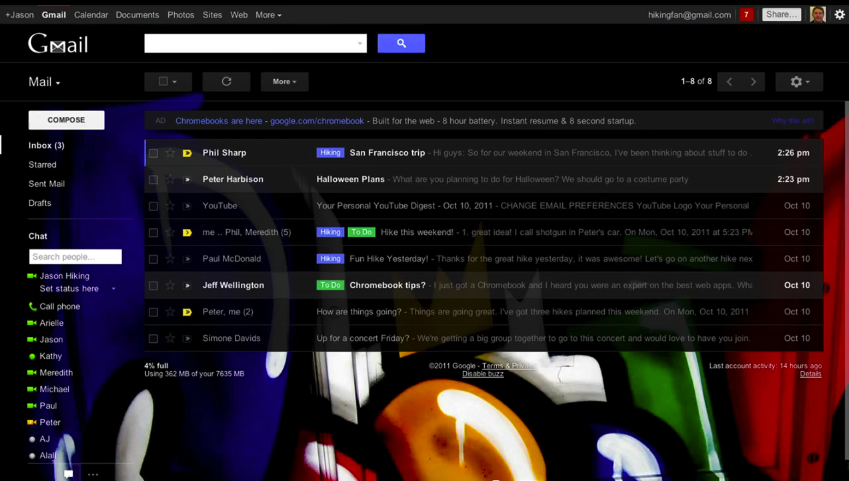The height and width of the screenshot is (481, 849).
Task: Select the Paul McDonald message checkbox
Action: [153, 259]
